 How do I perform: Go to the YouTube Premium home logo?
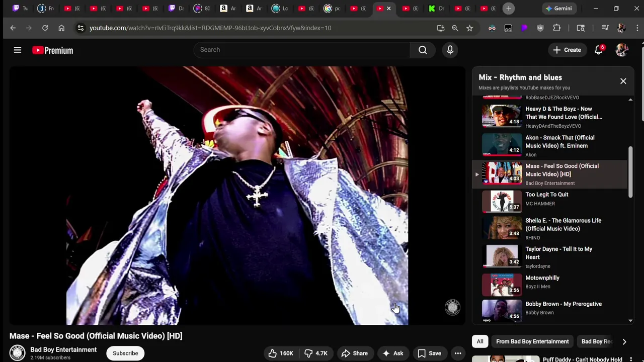coord(53,50)
